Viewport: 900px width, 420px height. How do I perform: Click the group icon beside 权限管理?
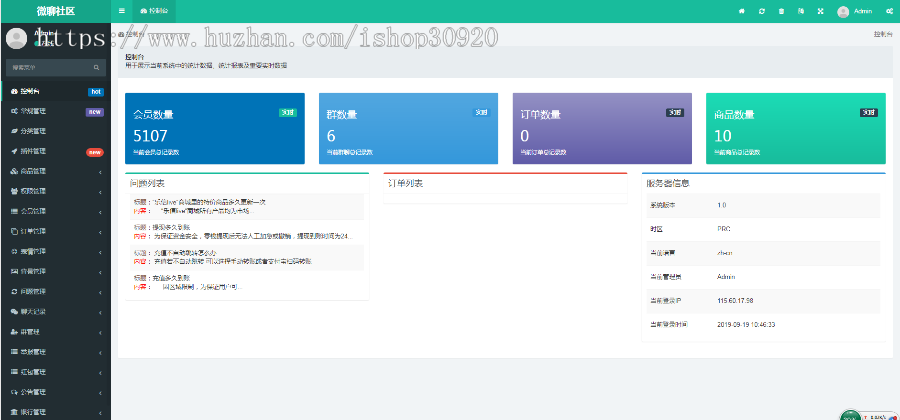point(14,191)
